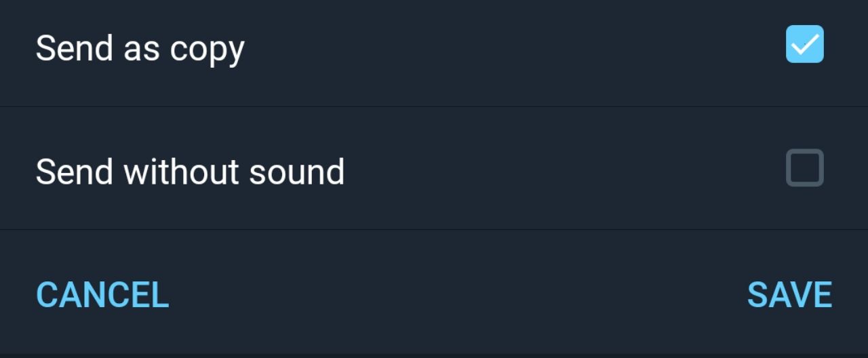Click the checkbox beside Send as copy

point(804,44)
